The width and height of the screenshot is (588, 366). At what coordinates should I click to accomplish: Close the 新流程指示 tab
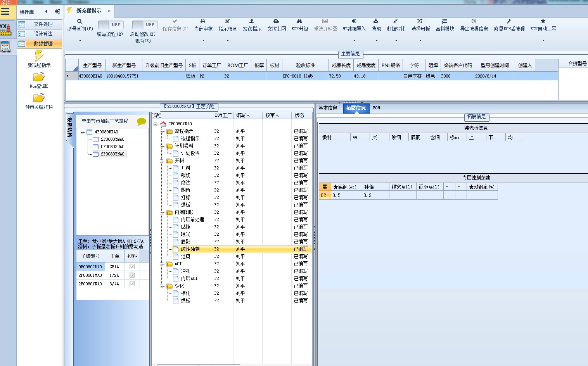pyautogui.click(x=109, y=11)
